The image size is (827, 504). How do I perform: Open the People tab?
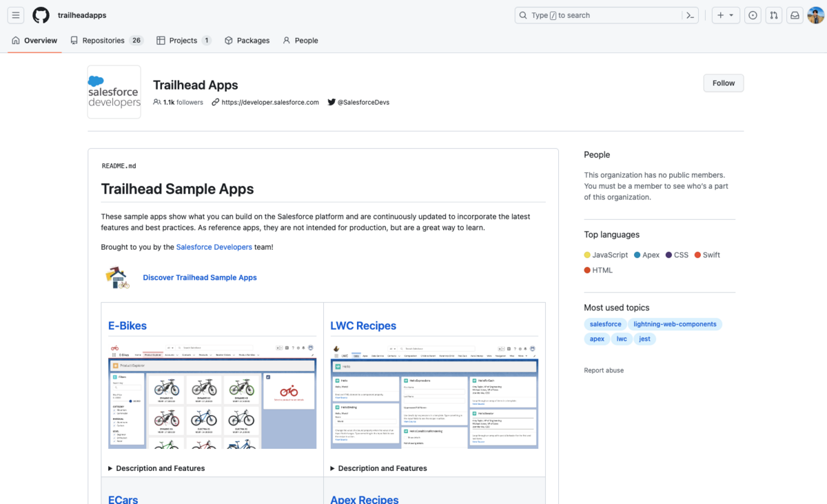pos(300,41)
